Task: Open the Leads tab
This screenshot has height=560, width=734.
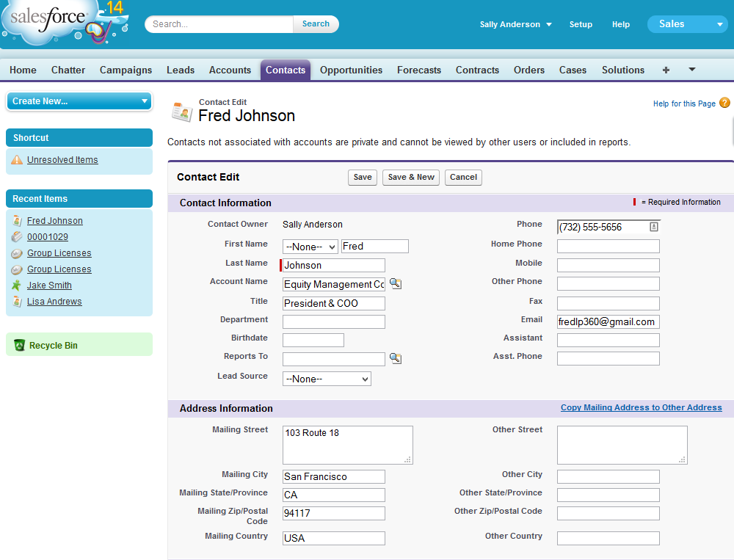Action: (181, 70)
